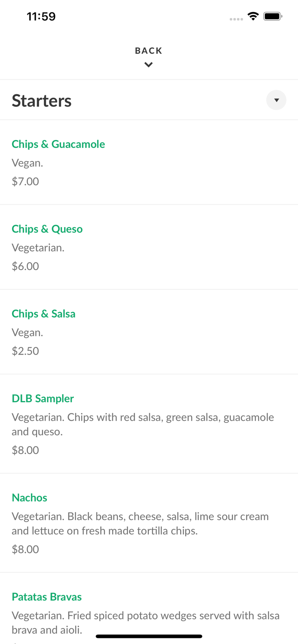Viewport: 298px width, 644px height.
Task: Tap the $6.00 price for Chips & Queso
Action: tap(25, 266)
